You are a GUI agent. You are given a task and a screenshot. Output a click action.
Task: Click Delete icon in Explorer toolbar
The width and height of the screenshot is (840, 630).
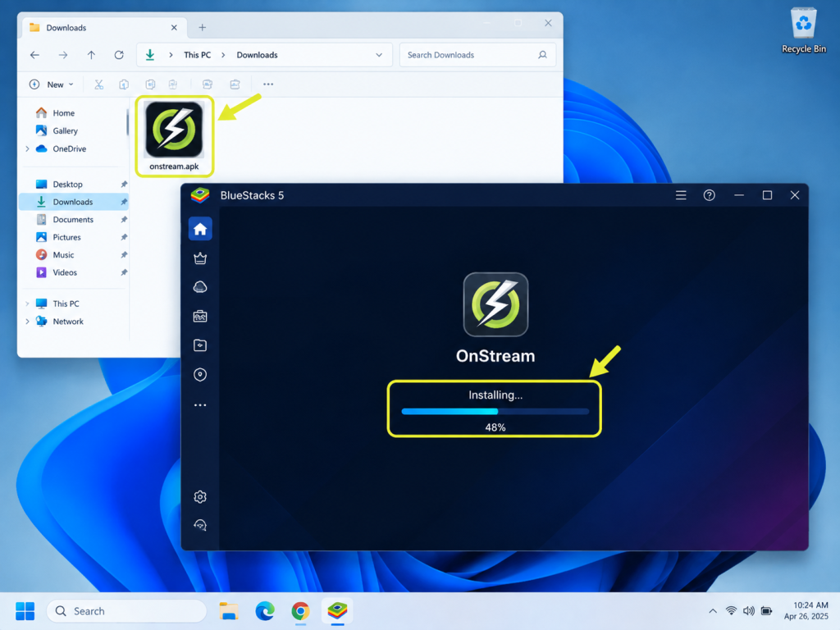tap(235, 84)
